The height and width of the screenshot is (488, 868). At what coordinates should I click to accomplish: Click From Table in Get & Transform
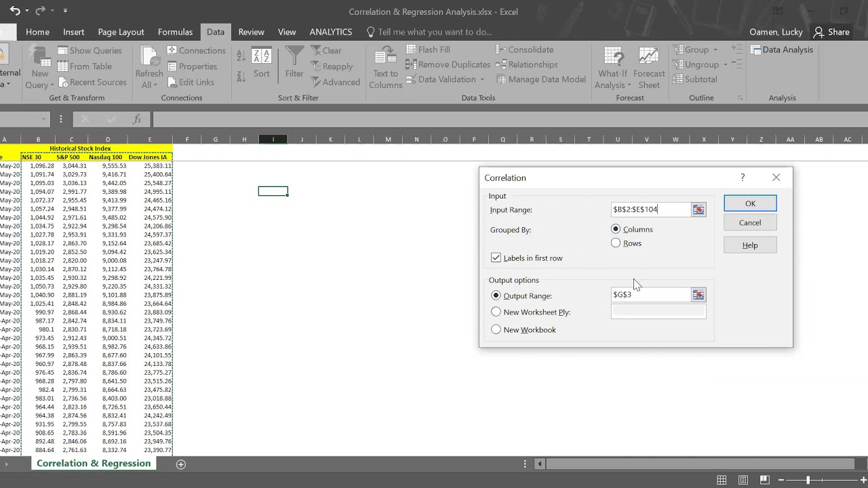85,66
